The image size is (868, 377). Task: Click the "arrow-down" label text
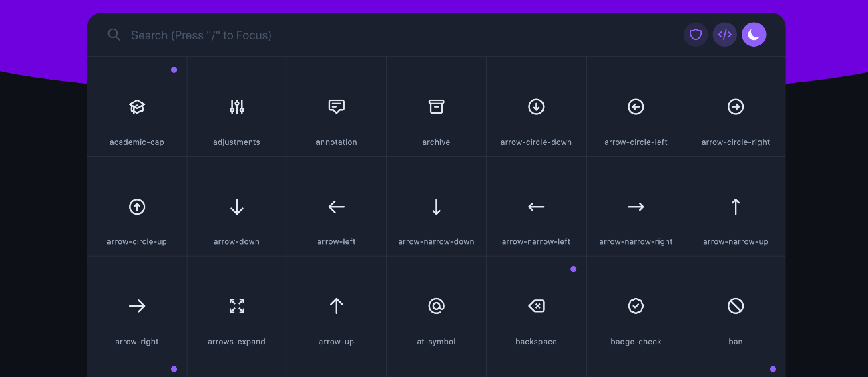tap(237, 242)
